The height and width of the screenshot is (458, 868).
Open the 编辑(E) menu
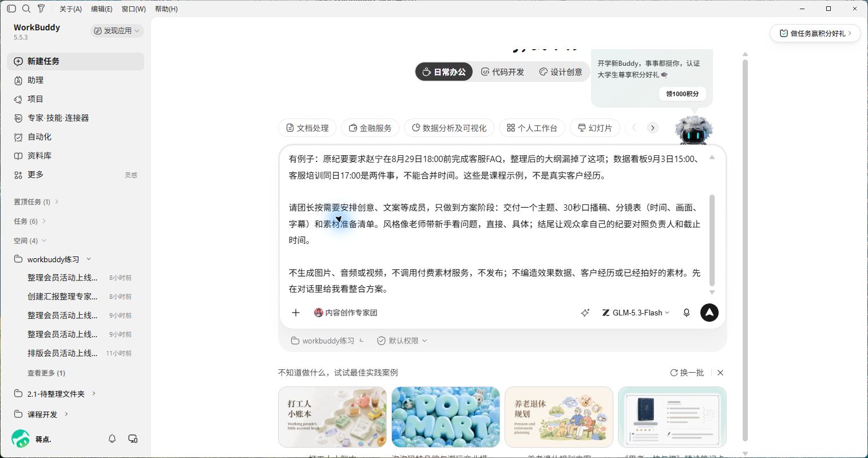pyautogui.click(x=102, y=9)
